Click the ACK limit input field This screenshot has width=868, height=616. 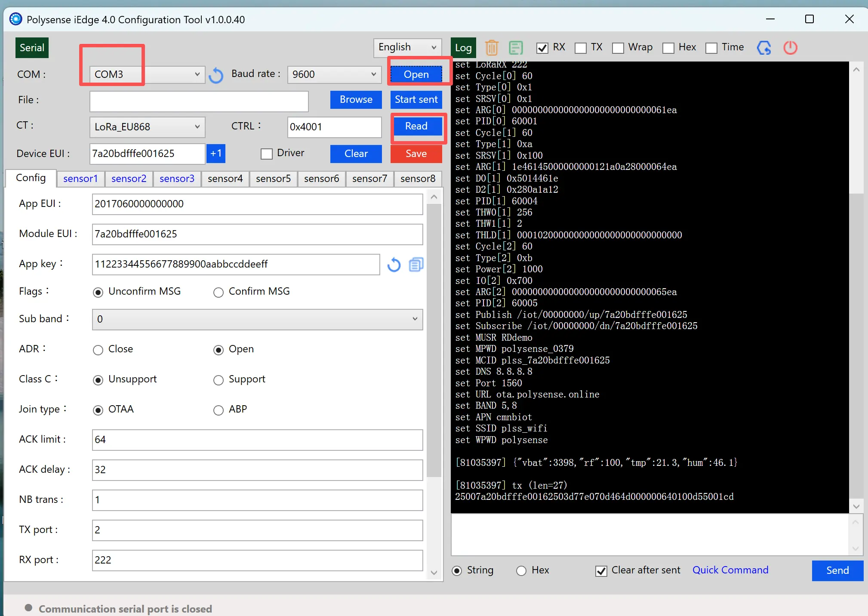click(x=257, y=440)
